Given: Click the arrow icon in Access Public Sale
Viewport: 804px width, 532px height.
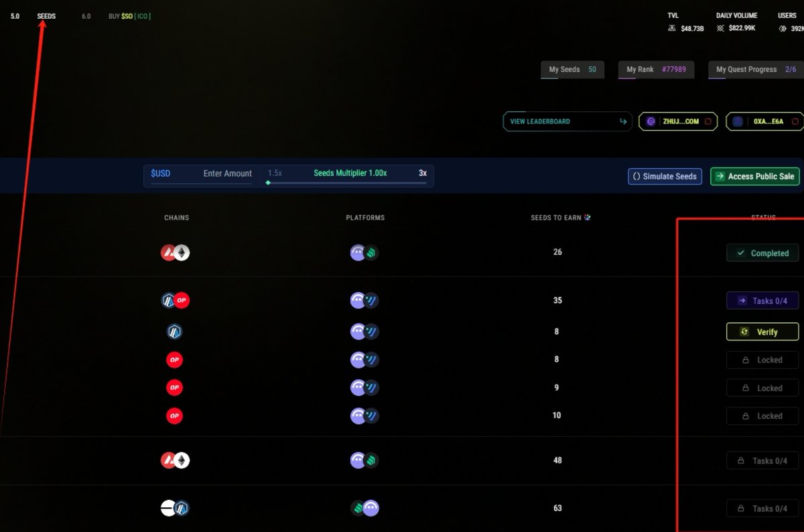Looking at the screenshot, I should tap(720, 176).
